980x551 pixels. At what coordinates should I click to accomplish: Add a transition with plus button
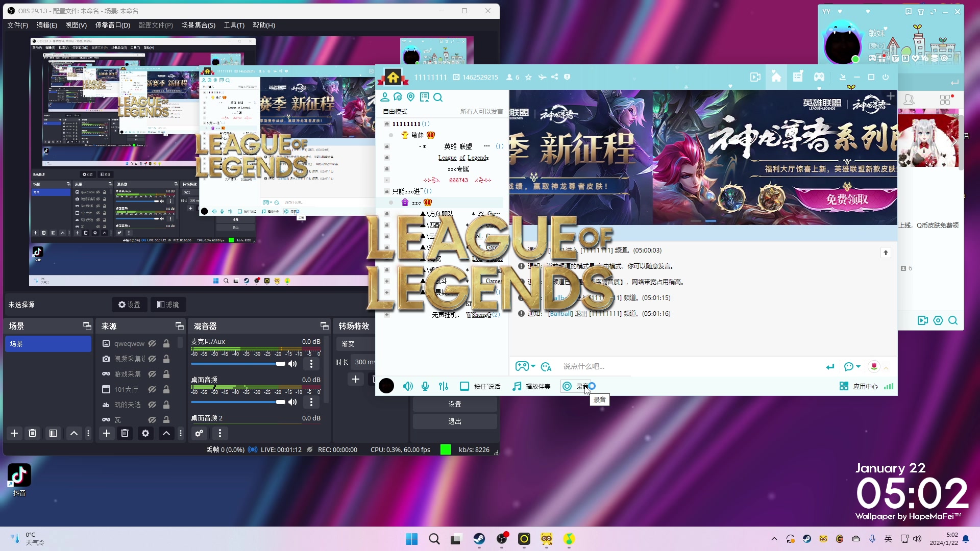(x=356, y=379)
